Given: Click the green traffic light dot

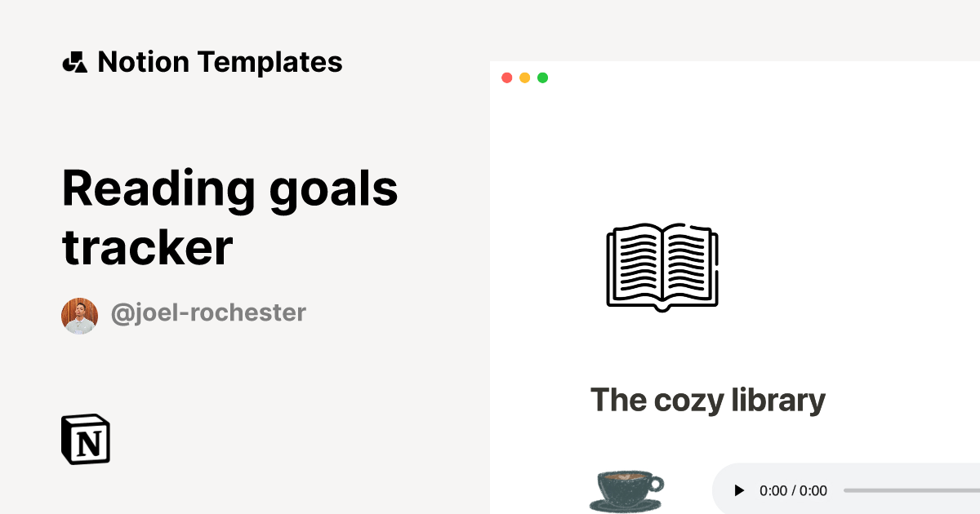Looking at the screenshot, I should (x=541, y=78).
